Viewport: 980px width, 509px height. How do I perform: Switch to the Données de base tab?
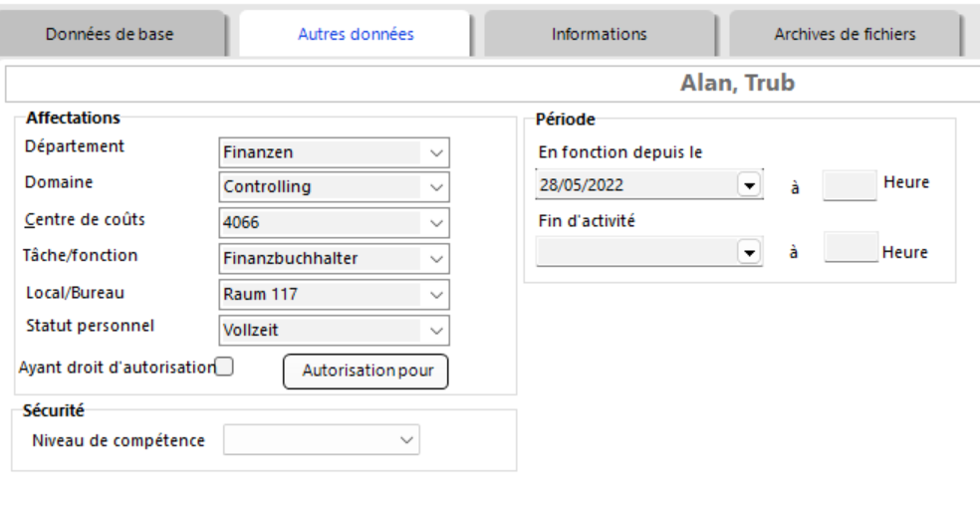pos(110,34)
